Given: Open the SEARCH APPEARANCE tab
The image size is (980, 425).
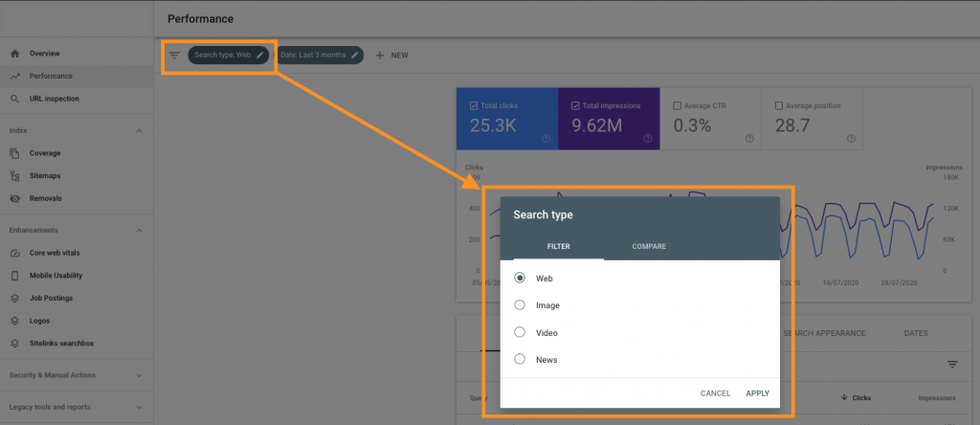Looking at the screenshot, I should click(x=824, y=333).
